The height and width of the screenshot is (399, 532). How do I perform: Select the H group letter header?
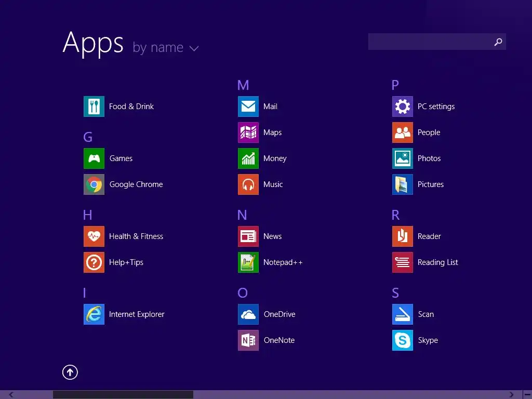click(x=87, y=215)
